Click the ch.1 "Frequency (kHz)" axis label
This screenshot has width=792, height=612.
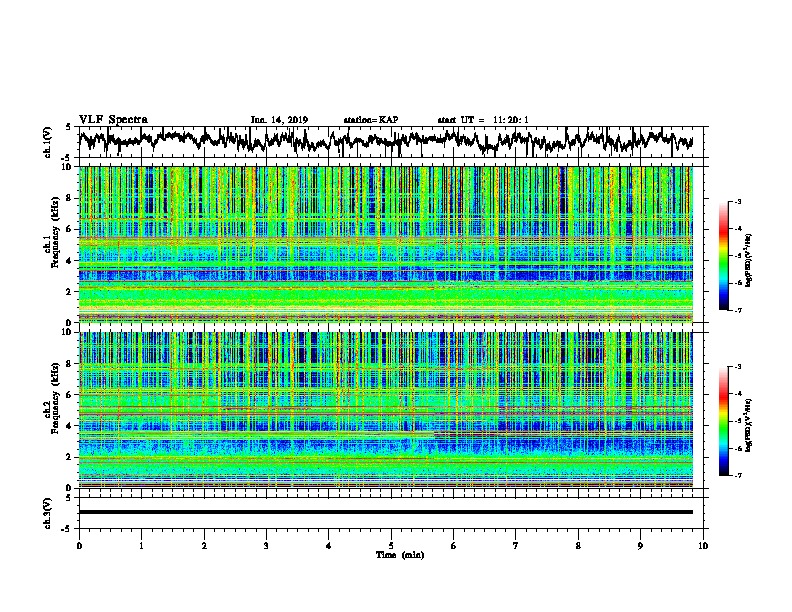click(x=55, y=233)
